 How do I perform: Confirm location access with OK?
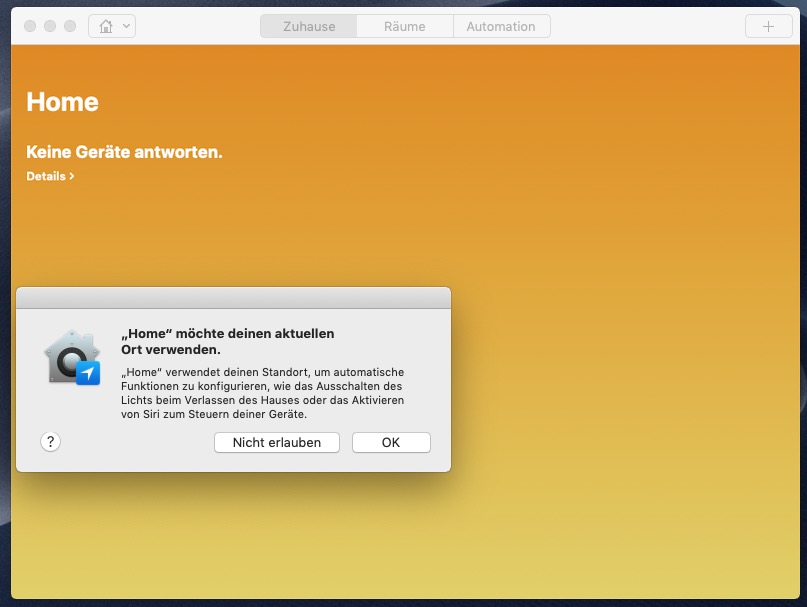[x=391, y=442]
